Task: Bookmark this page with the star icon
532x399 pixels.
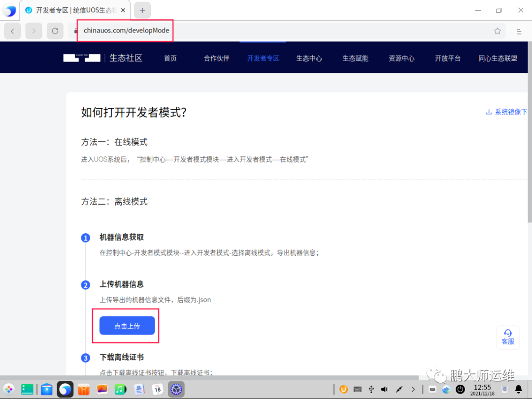Action: coord(498,31)
